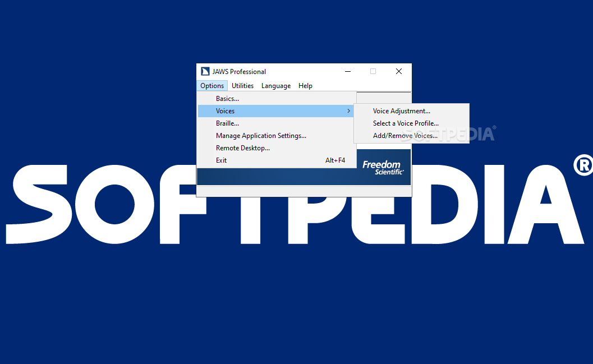Open Voice Adjustment... dialog

(x=411, y=111)
